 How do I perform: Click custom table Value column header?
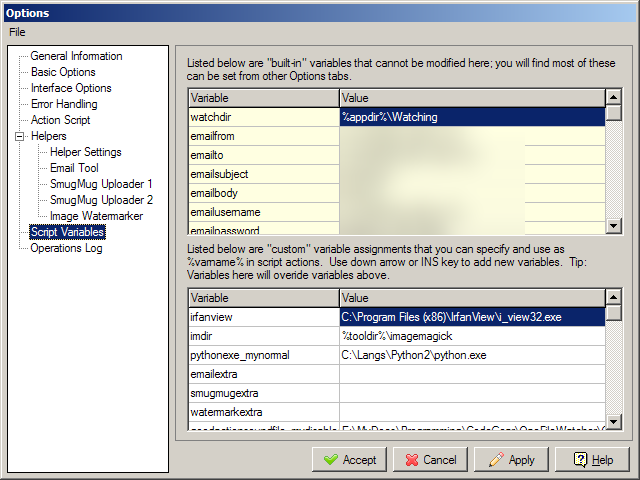[472, 298]
